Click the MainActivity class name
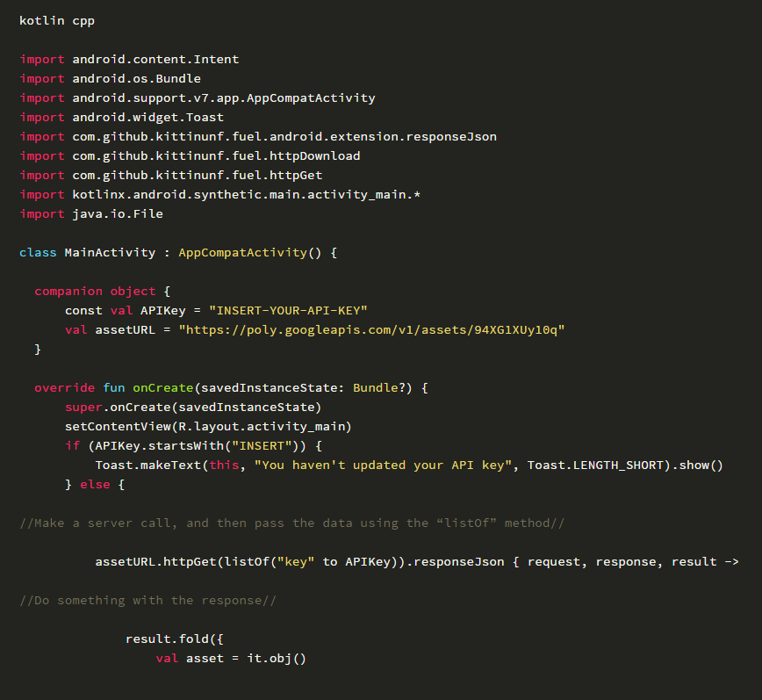Screen dimensions: 762x700 (106, 252)
